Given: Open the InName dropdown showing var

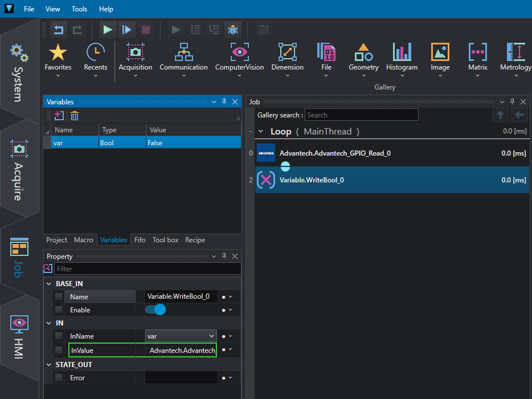Looking at the screenshot, I should 181,336.
